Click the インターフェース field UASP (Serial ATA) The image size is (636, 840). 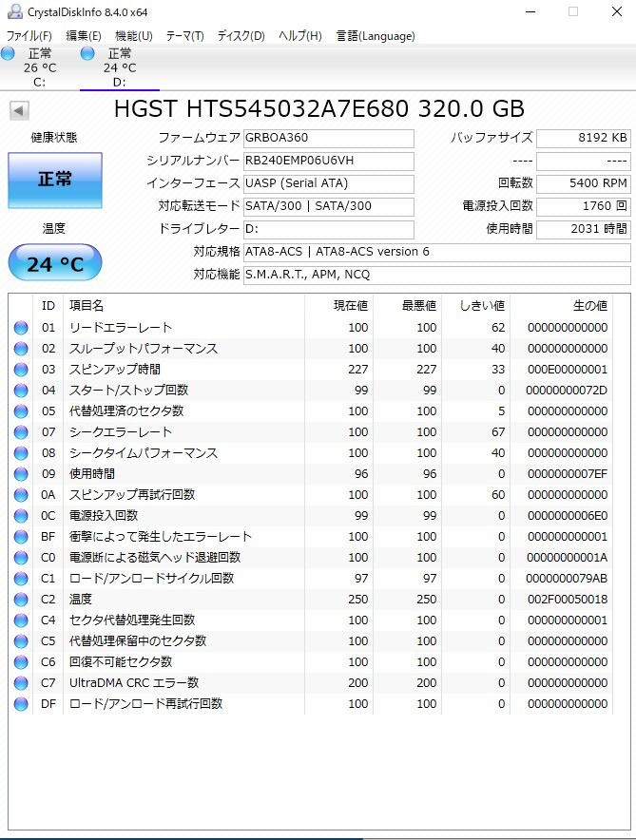click(328, 183)
